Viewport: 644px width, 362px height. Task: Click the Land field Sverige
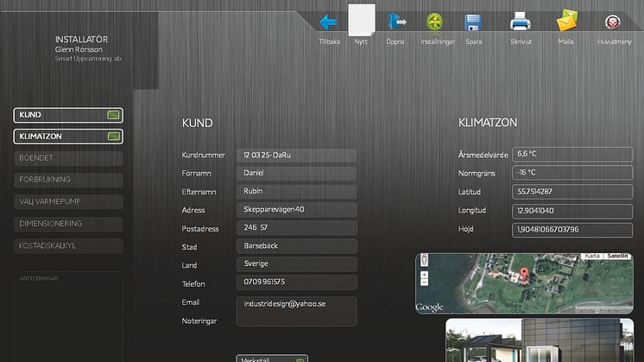(297, 264)
